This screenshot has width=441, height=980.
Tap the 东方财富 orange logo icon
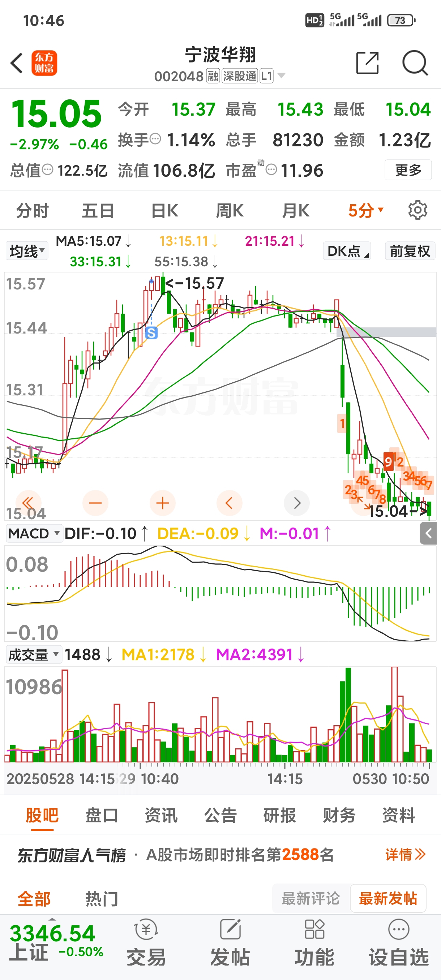[x=44, y=63]
